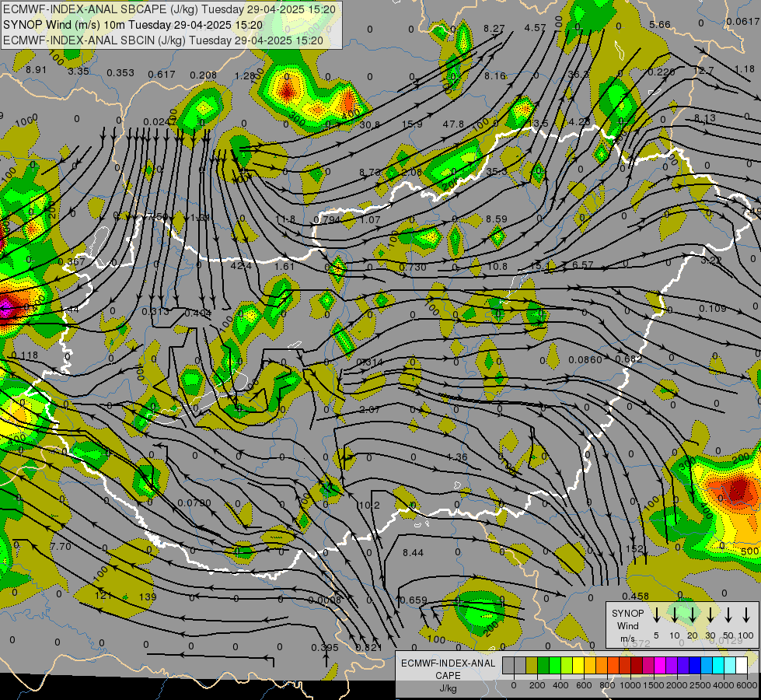Click the 100 m/s wind arrow in legend
This screenshot has height=700, width=761.
click(746, 615)
